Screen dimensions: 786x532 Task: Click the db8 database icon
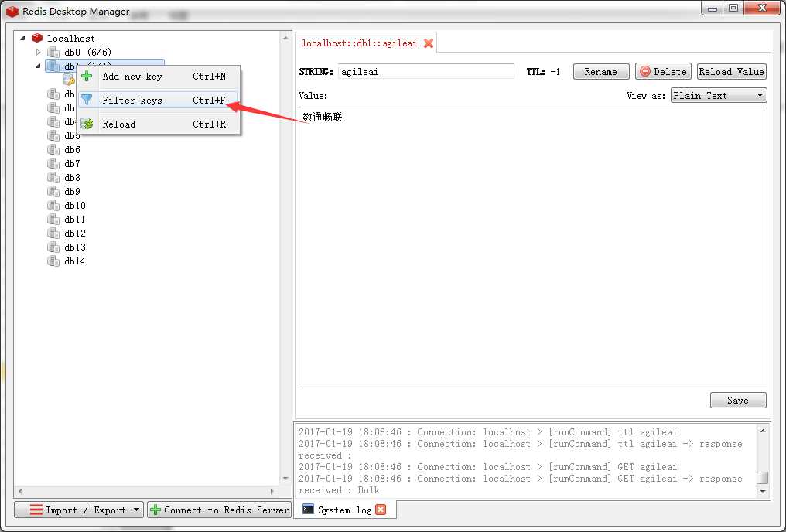coord(53,178)
